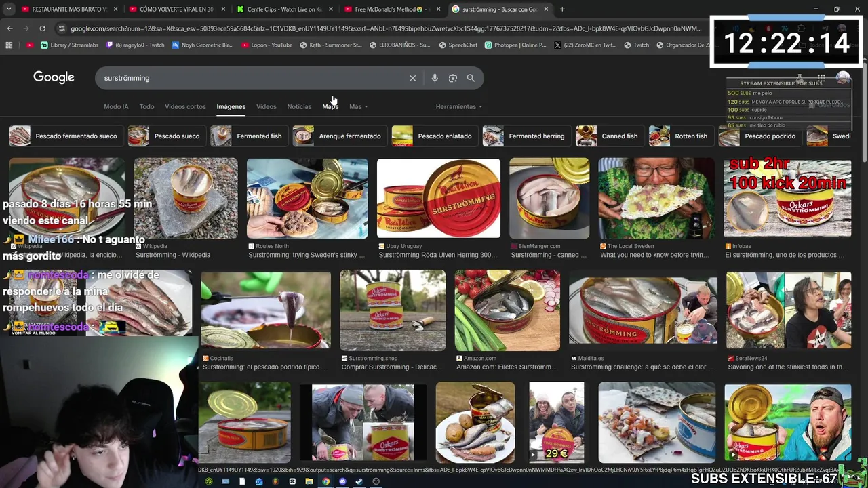Open a new Chrome tab
Image resolution: width=868 pixels, height=488 pixels.
tap(562, 9)
